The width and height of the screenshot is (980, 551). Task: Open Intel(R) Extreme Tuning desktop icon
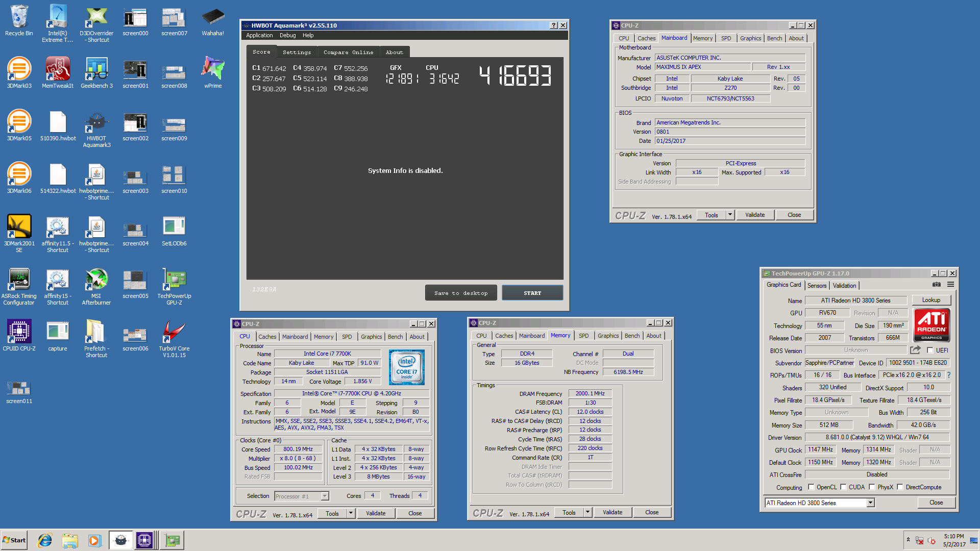coord(58,23)
